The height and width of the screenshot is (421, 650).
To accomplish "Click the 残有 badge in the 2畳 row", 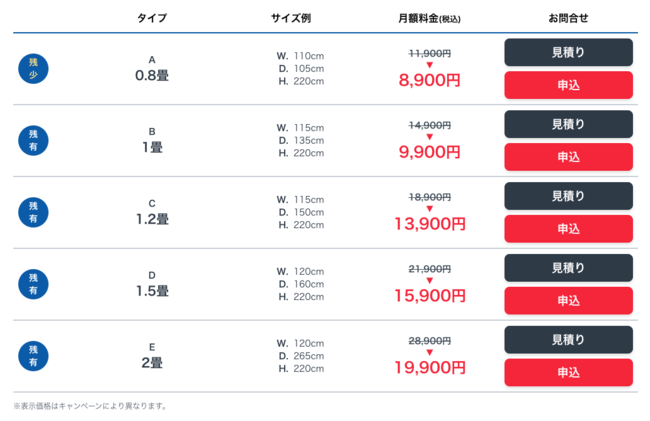I will tap(33, 356).
